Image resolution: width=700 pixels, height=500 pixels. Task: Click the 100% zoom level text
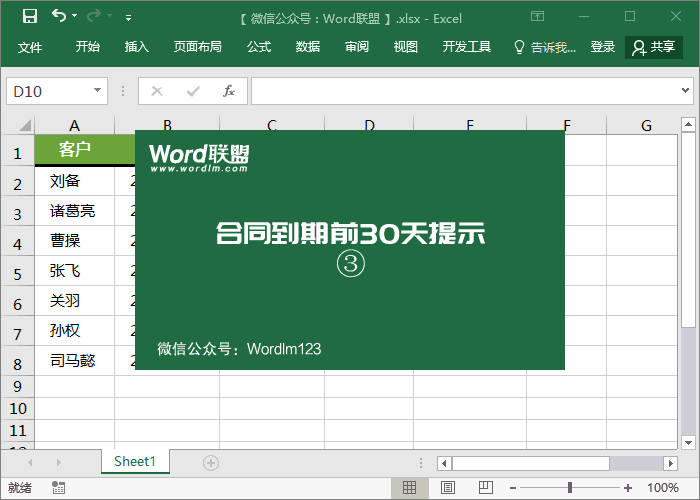coord(662,488)
